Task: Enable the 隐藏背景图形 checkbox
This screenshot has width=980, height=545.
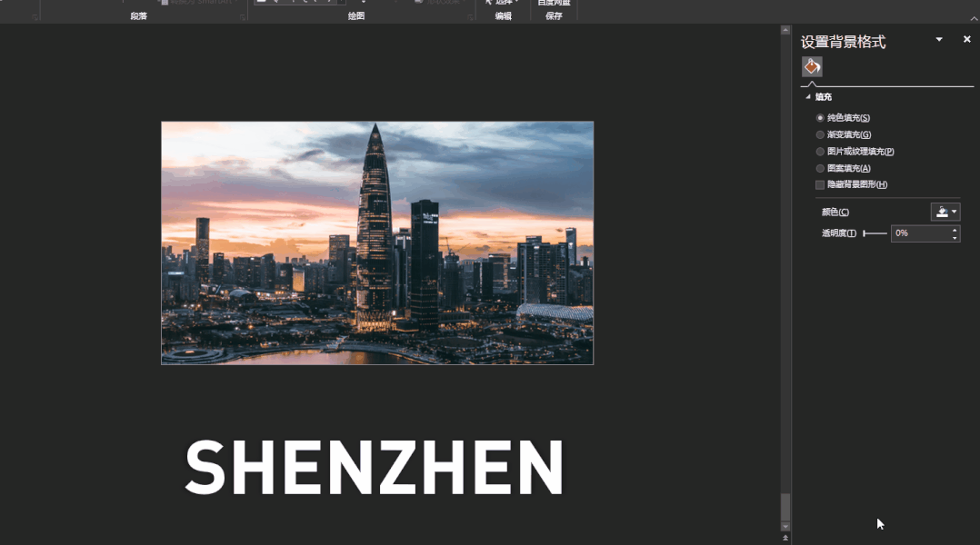Action: pyautogui.click(x=820, y=184)
